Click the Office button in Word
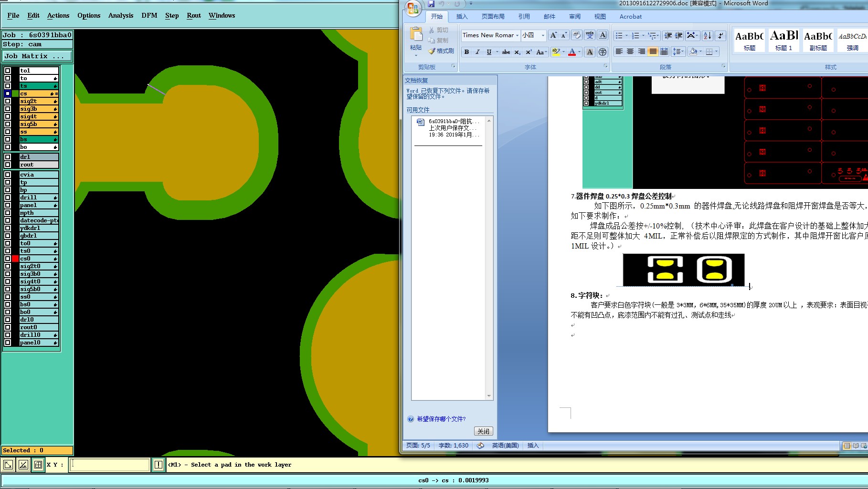This screenshot has width=868, height=489. pyautogui.click(x=413, y=8)
